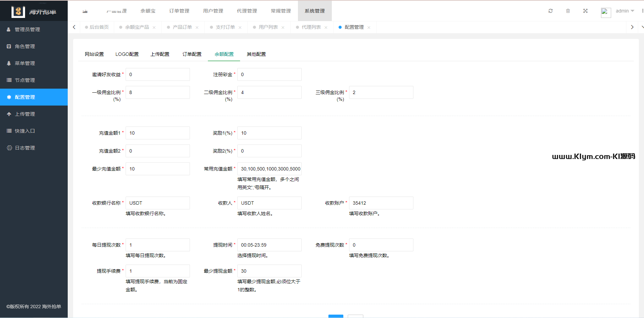Toggle fullscreen with the expand icon
This screenshot has width=644, height=318.
[585, 11]
